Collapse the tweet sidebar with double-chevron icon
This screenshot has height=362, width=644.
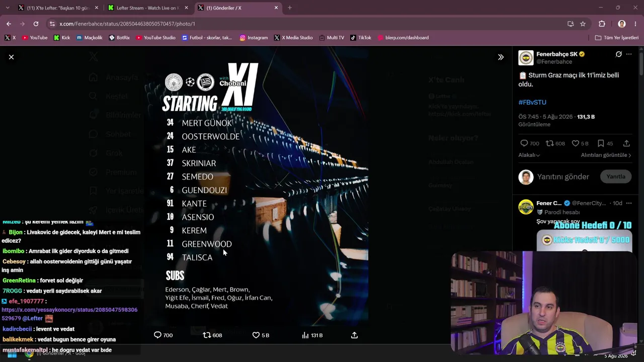[x=501, y=57]
